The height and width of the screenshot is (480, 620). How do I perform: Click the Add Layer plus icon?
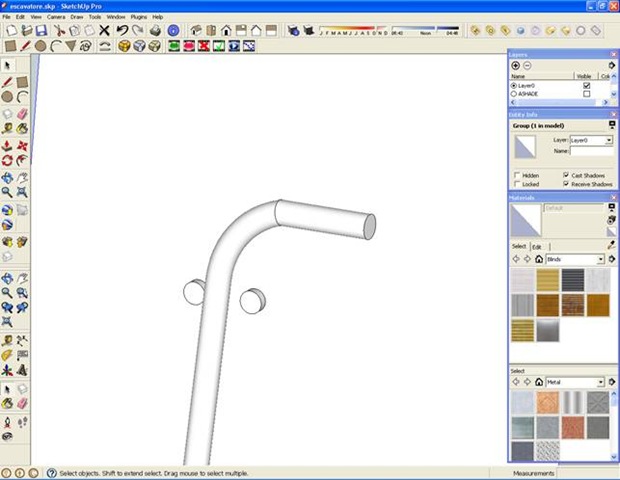[x=516, y=65]
